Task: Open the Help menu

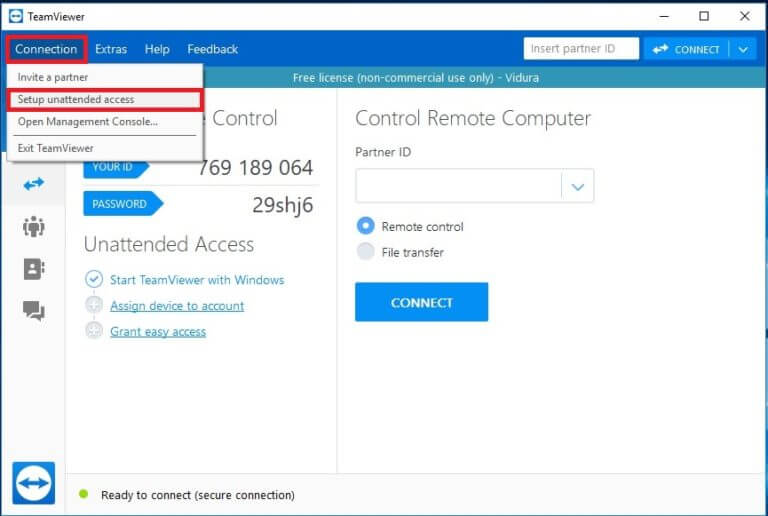Action: (x=157, y=49)
